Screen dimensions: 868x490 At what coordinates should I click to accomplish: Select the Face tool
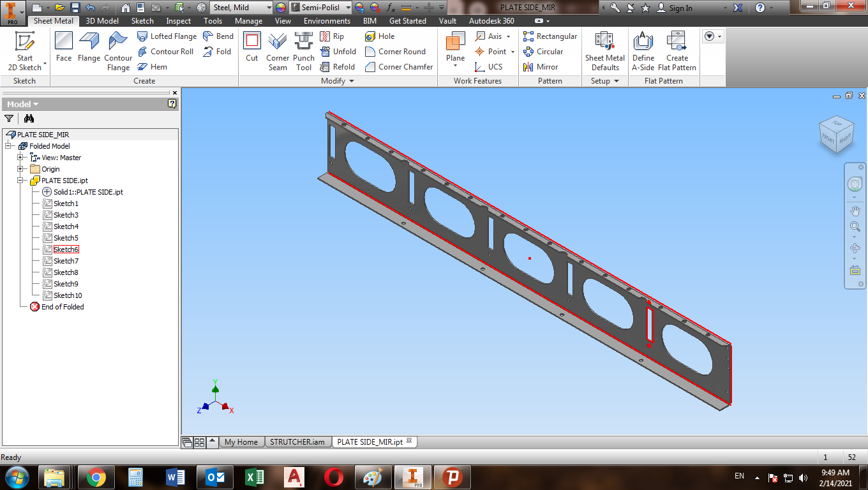pos(64,47)
